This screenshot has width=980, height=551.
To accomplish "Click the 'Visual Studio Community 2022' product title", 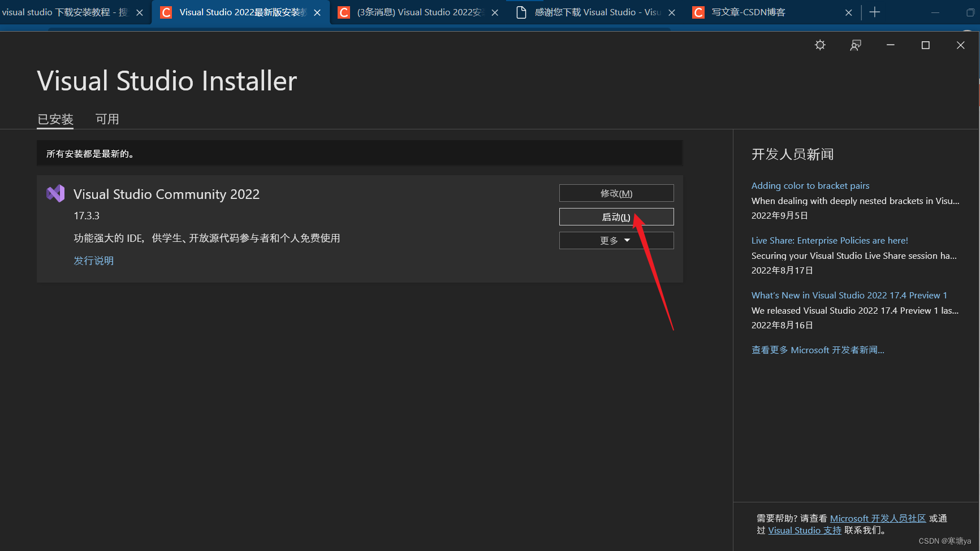I will [x=166, y=194].
